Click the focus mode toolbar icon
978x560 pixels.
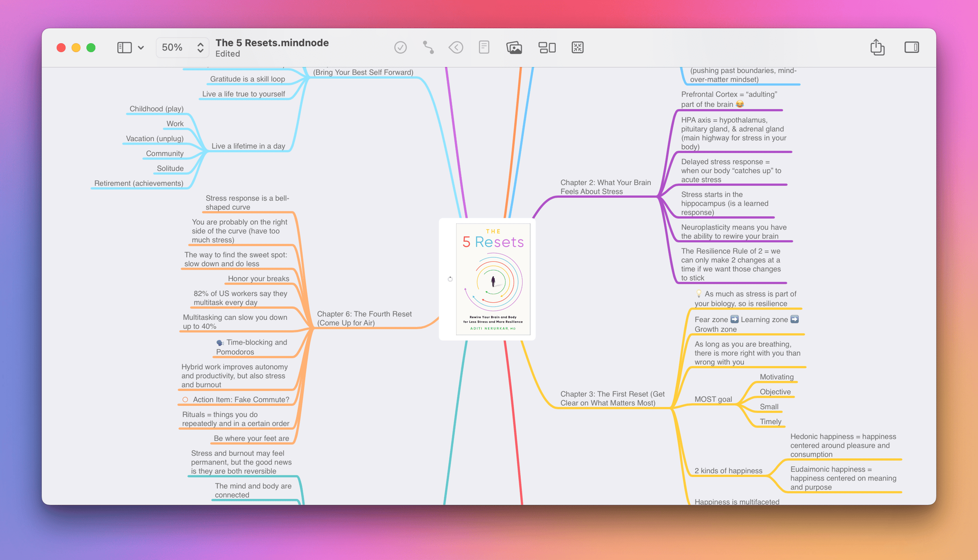tap(577, 48)
